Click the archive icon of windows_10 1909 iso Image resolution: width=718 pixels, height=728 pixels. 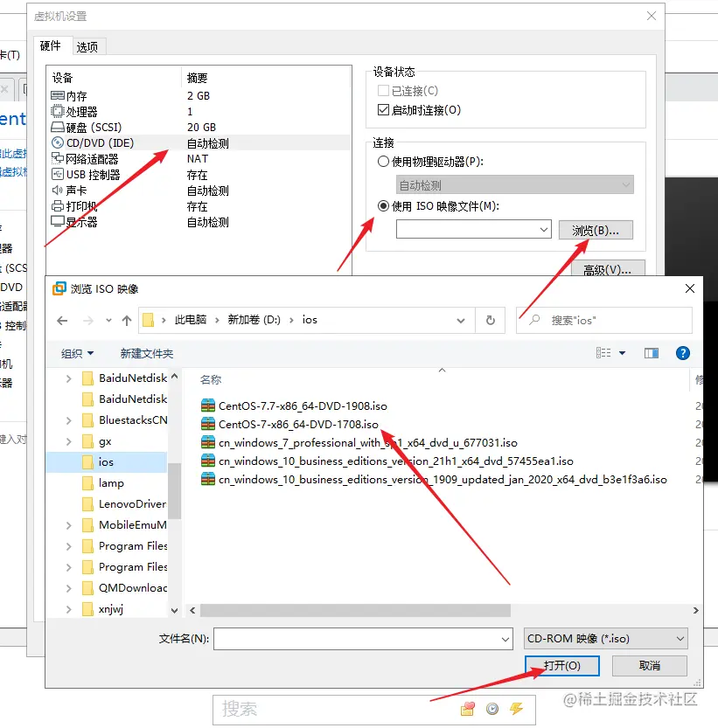click(x=208, y=479)
